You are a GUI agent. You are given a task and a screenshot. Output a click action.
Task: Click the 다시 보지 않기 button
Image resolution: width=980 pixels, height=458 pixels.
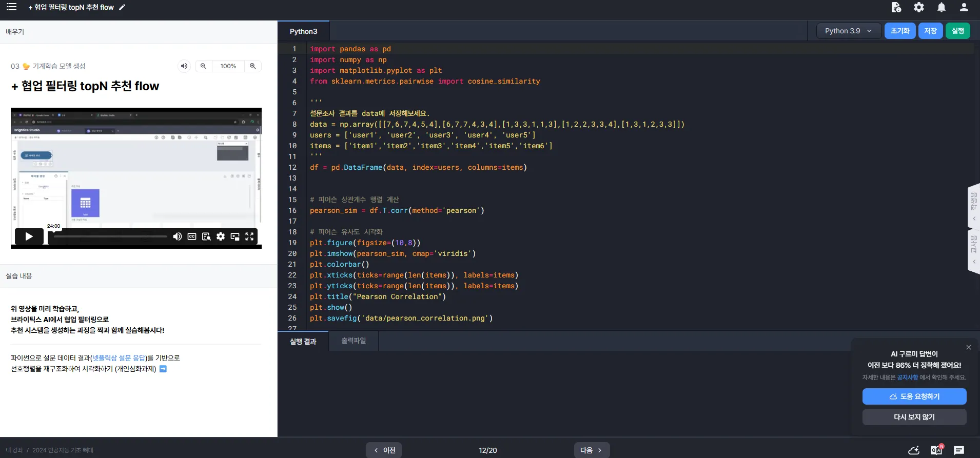tap(914, 417)
